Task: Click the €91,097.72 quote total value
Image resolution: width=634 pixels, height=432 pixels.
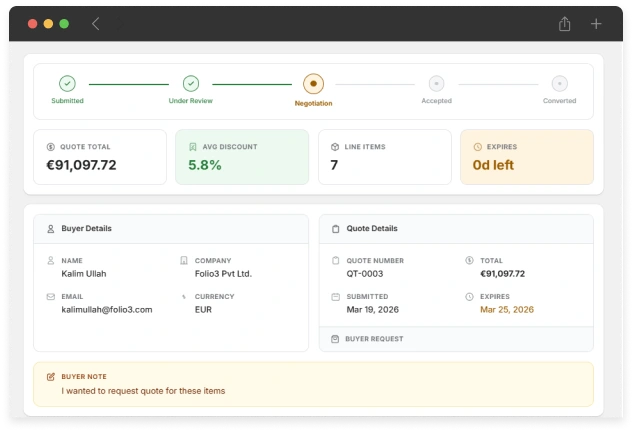Action: (x=81, y=165)
